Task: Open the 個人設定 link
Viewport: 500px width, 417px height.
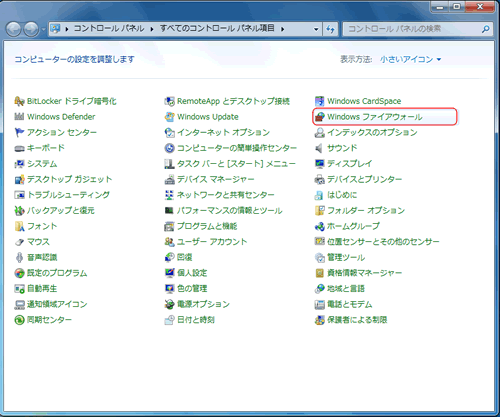Action: coord(192,273)
